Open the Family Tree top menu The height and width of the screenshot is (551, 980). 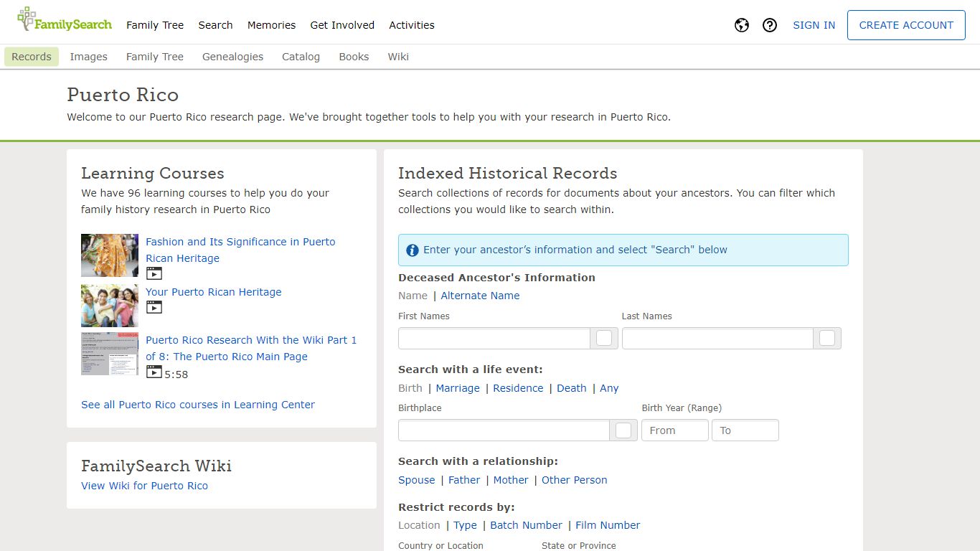point(155,25)
